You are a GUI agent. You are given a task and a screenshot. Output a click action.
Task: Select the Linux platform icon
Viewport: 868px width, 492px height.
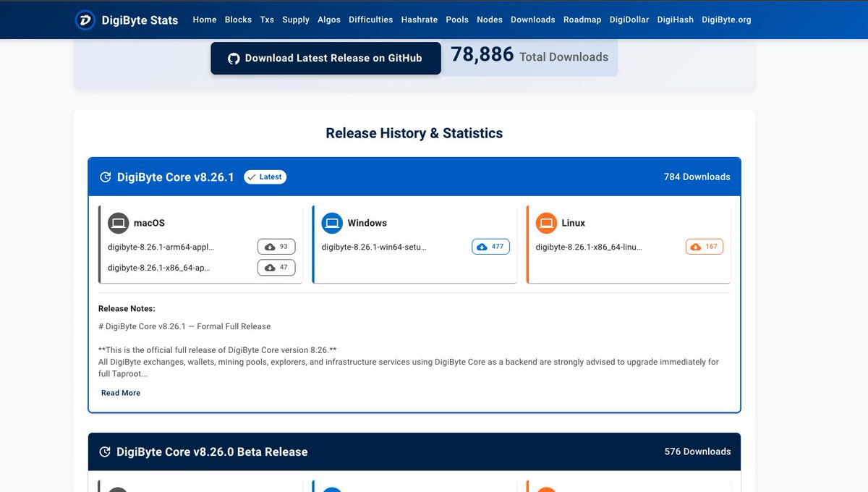tap(546, 223)
